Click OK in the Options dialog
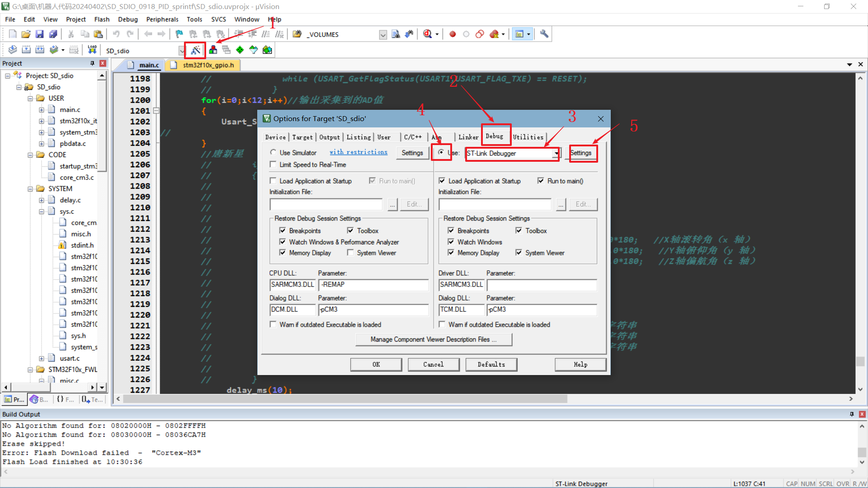This screenshot has height=488, width=868. tap(376, 364)
